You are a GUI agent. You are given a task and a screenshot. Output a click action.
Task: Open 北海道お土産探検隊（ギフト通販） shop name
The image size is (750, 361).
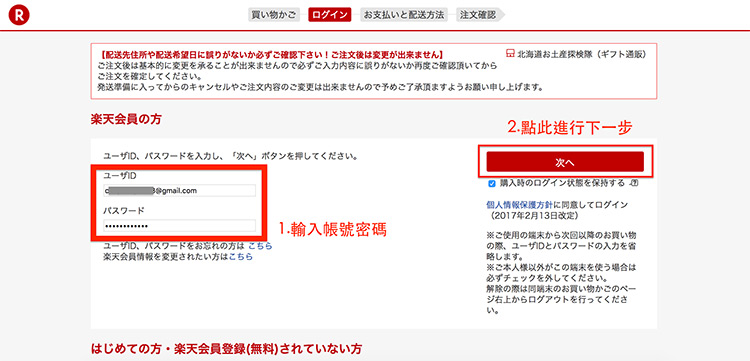pyautogui.click(x=582, y=54)
